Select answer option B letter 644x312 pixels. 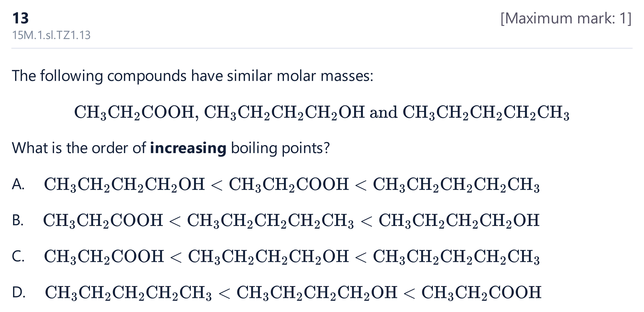point(18,221)
